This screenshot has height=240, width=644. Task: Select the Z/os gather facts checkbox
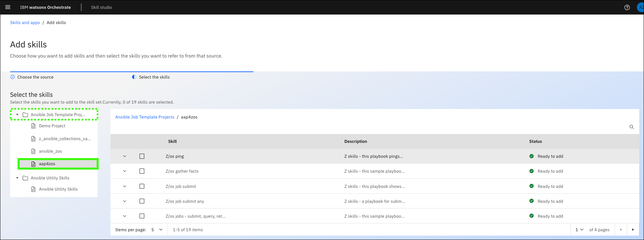(x=142, y=171)
